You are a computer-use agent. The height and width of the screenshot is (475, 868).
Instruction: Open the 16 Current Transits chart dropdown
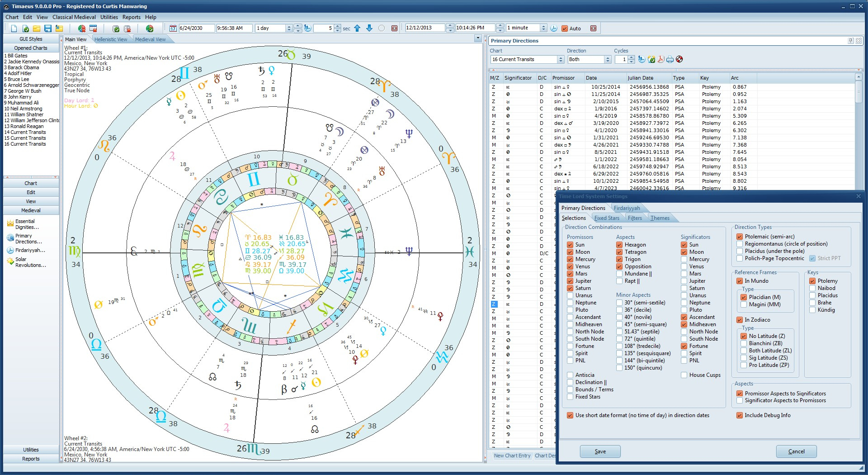(x=561, y=59)
